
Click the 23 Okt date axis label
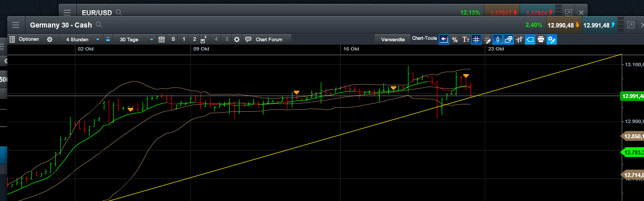(x=496, y=49)
